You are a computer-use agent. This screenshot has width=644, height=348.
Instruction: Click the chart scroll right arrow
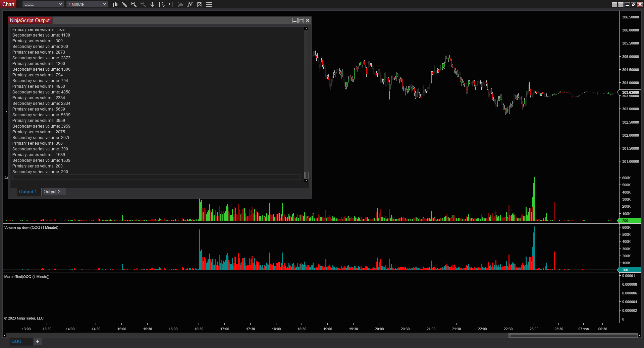(639, 335)
